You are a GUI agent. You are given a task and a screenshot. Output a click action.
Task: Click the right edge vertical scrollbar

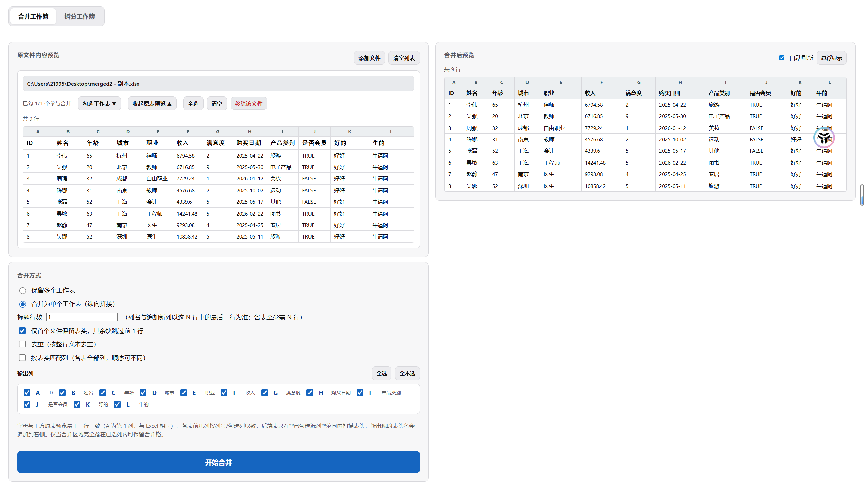pyautogui.click(x=862, y=195)
